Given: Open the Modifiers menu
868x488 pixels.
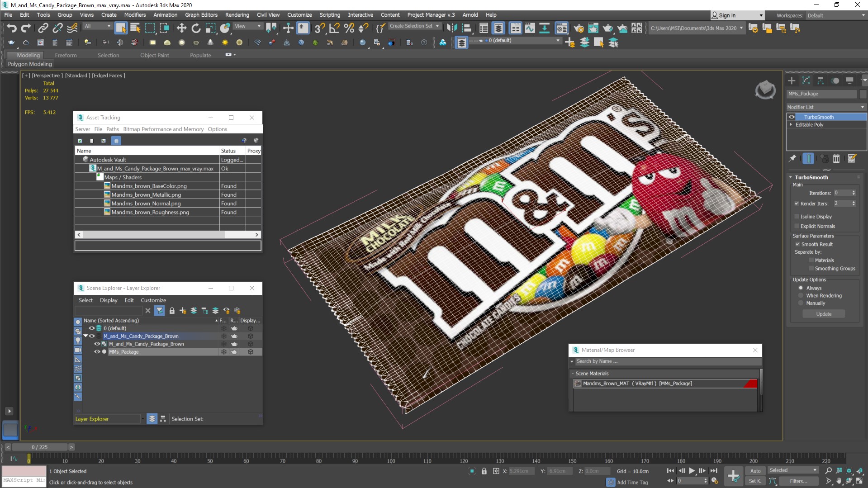Looking at the screenshot, I should [x=135, y=15].
